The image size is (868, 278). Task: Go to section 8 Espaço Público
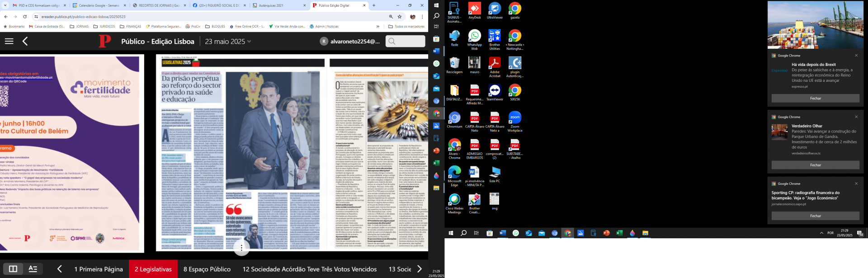click(x=207, y=269)
